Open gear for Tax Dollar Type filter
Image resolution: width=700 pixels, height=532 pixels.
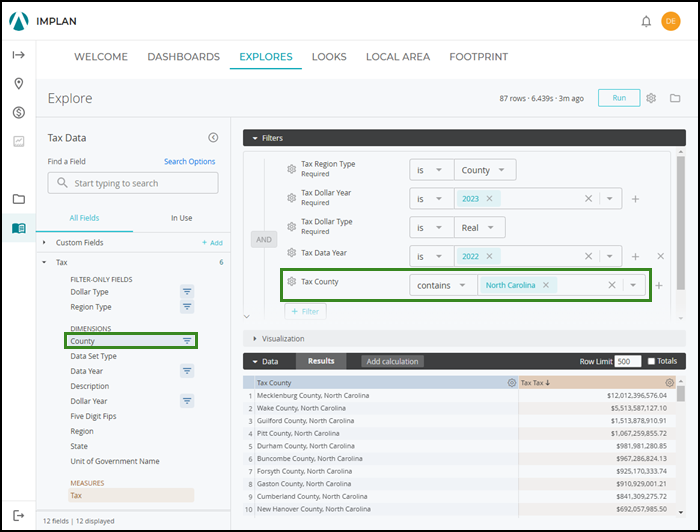292,227
